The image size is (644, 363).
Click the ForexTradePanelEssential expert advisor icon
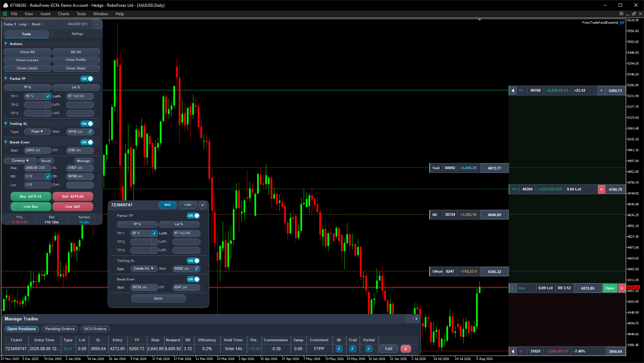pyautogui.click(x=622, y=23)
